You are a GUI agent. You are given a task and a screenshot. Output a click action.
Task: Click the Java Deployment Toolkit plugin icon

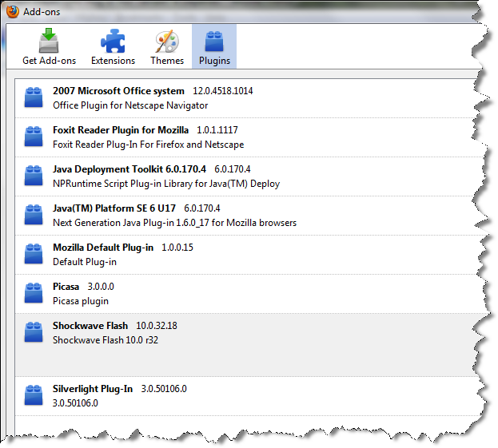[x=34, y=176]
